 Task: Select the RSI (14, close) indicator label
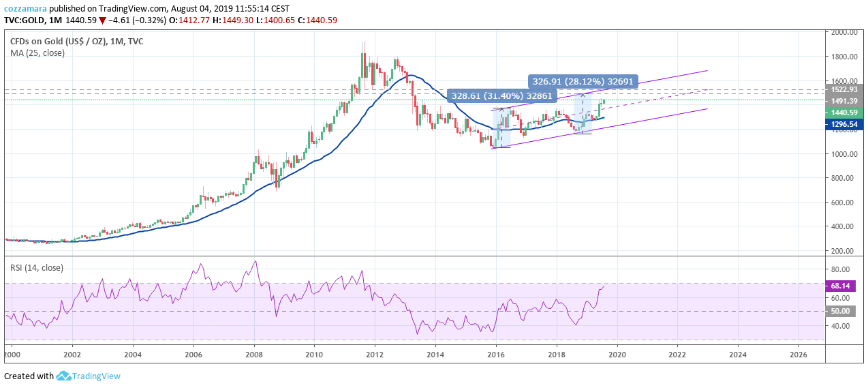pos(38,267)
